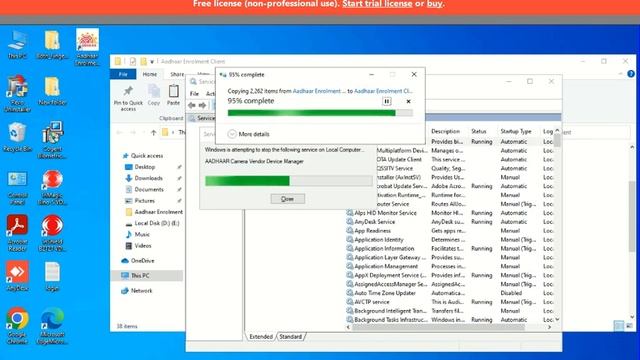The width and height of the screenshot is (640, 360).
Task: Select the Alps HID Monitor Service row
Action: [x=450, y=213]
